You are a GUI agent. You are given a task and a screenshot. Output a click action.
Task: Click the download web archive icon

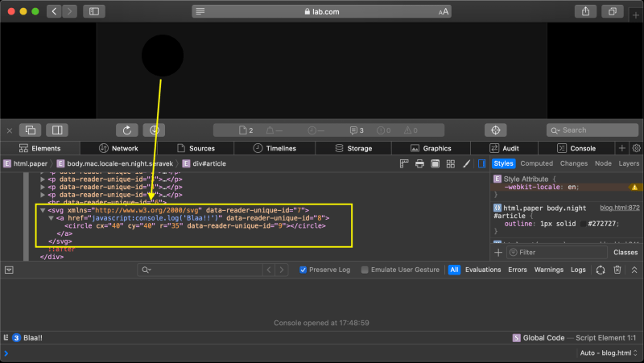click(x=154, y=130)
